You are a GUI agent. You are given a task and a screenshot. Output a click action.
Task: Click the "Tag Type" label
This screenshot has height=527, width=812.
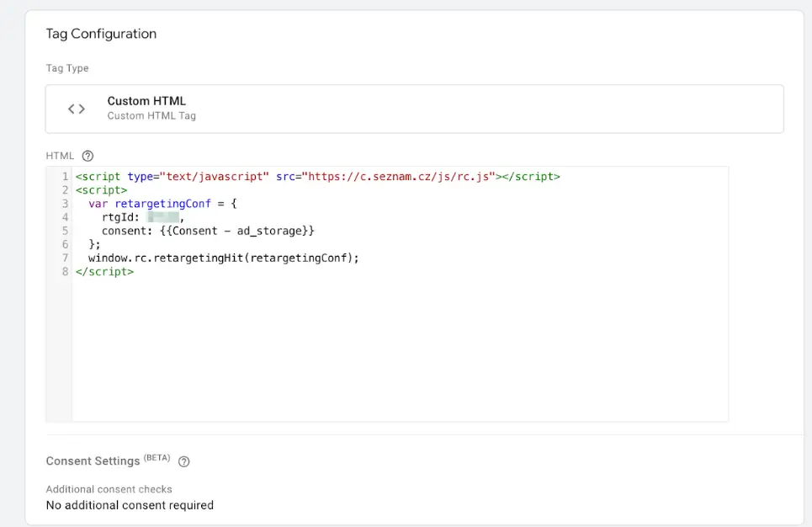[67, 68]
